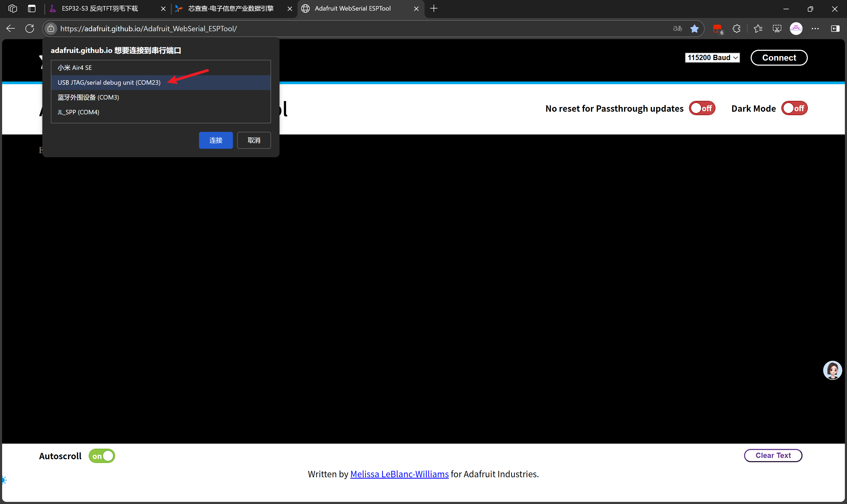Switch to ESP32-S3 反向TFT羽毛下载 tab

coord(100,8)
